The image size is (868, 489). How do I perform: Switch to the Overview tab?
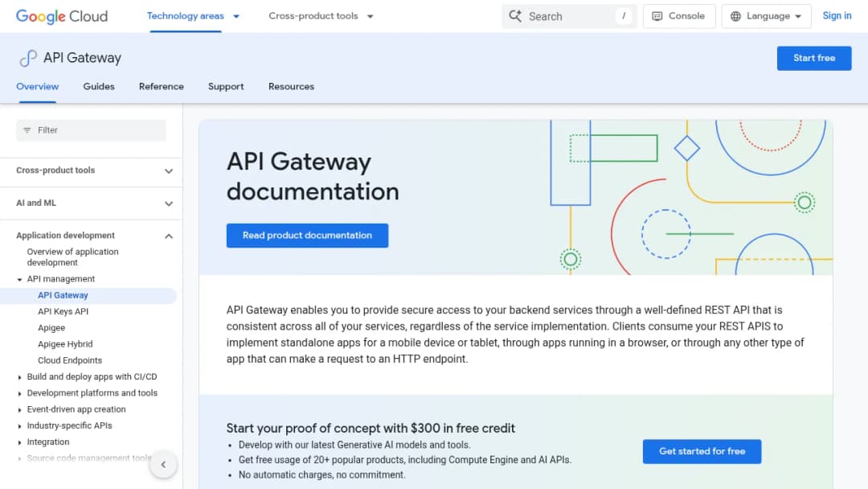tap(37, 86)
